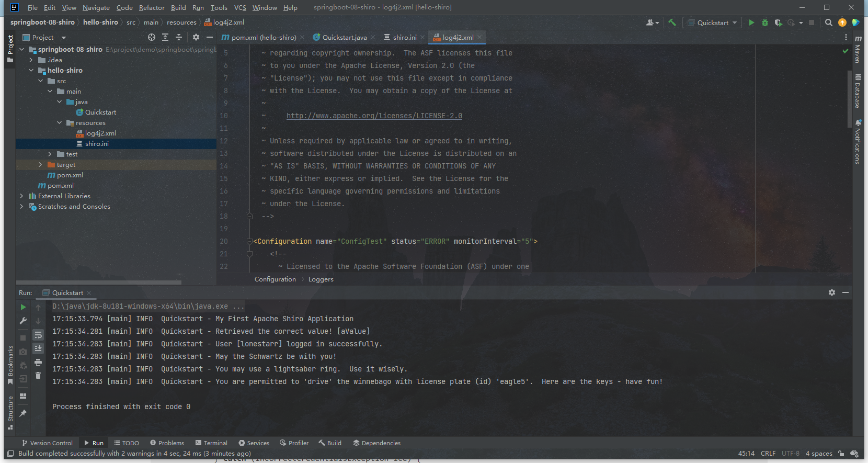868x463 pixels.
Task: Clear console with trash icon
Action: (x=38, y=376)
